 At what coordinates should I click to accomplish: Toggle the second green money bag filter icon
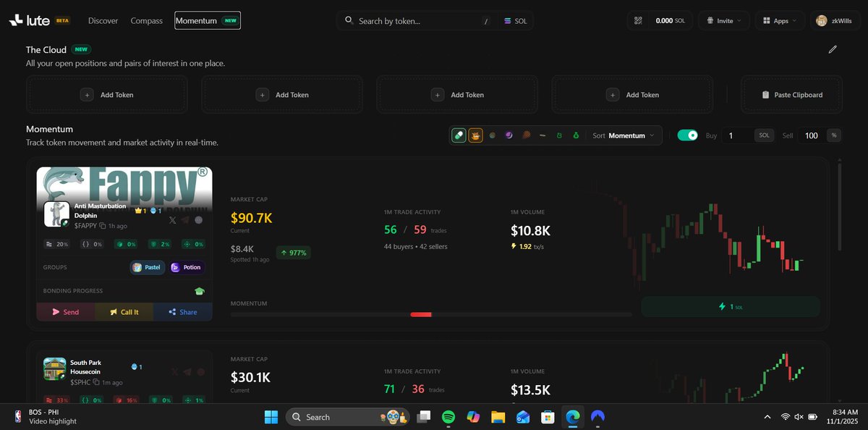(576, 135)
